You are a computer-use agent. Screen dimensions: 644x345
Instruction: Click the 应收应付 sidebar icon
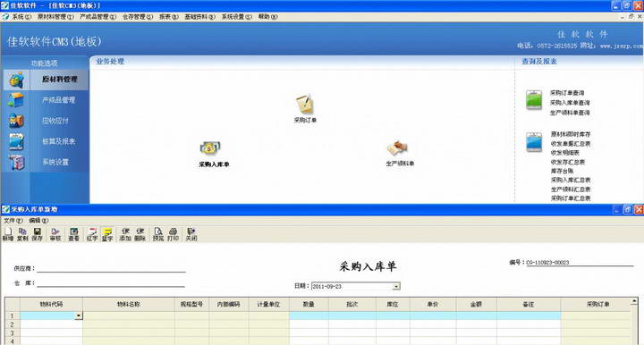tap(16, 121)
